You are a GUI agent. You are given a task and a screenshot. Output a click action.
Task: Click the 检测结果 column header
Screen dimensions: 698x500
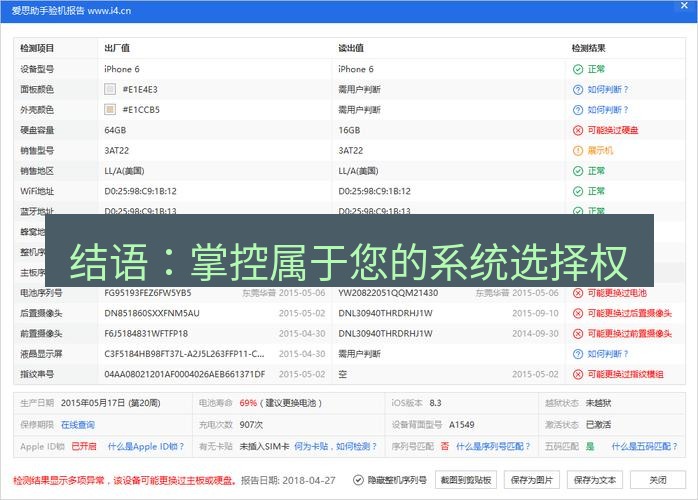pyautogui.click(x=588, y=48)
